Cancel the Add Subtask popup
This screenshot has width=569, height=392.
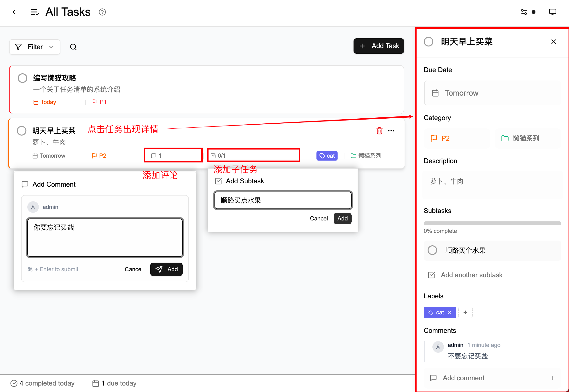319,218
